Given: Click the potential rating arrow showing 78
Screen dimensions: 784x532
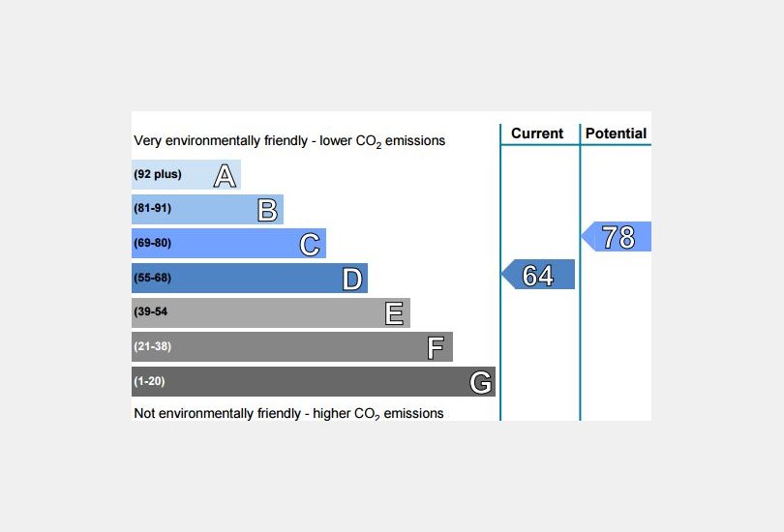Looking at the screenshot, I should point(616,236).
